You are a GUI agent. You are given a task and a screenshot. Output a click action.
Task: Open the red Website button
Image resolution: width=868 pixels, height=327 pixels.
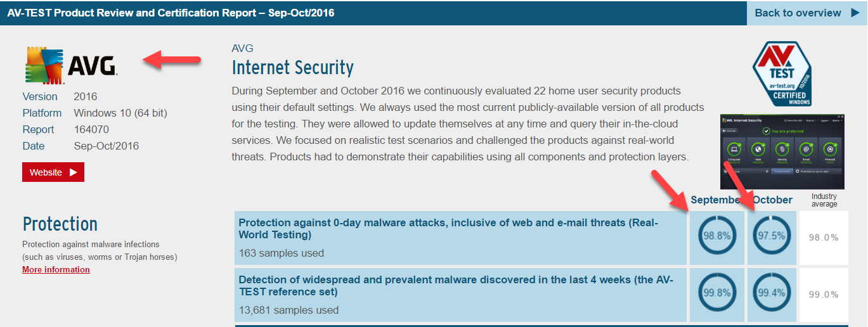(x=53, y=172)
